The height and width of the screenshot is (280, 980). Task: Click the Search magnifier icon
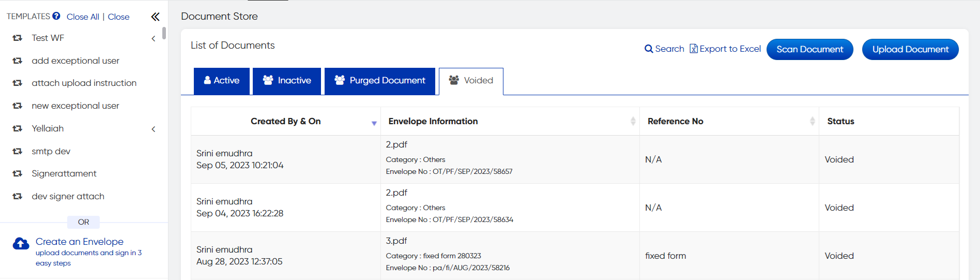pyautogui.click(x=649, y=49)
